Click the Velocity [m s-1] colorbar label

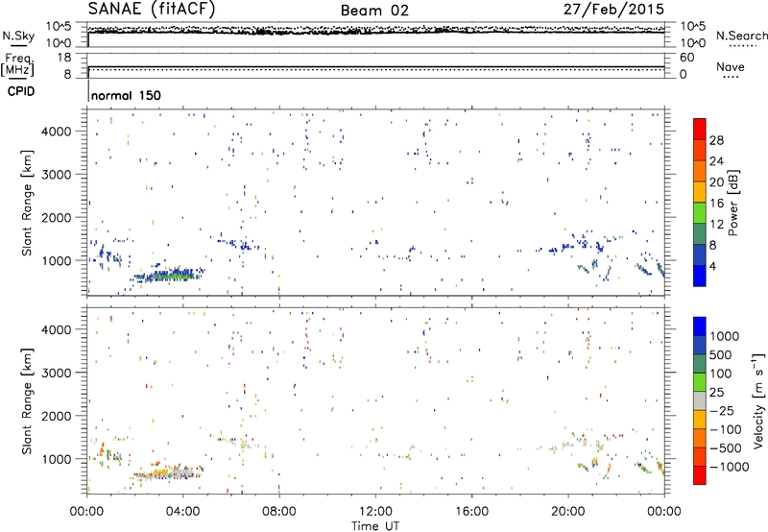(758, 400)
